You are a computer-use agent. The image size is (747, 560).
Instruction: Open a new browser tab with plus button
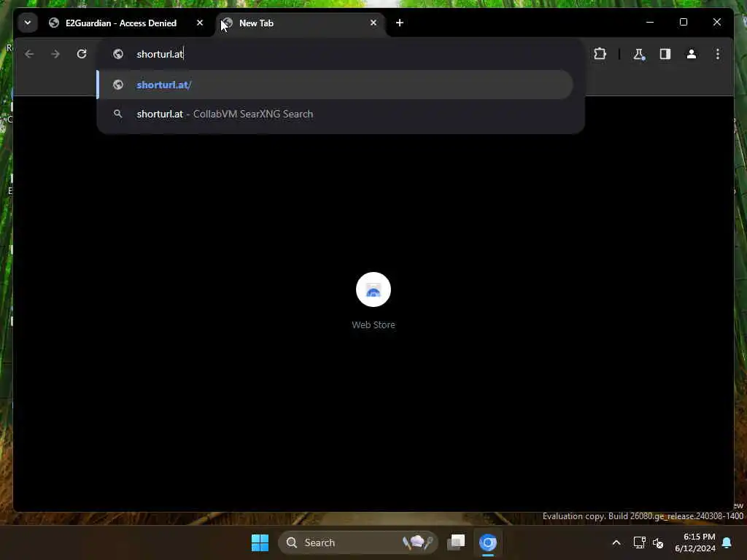pyautogui.click(x=399, y=23)
